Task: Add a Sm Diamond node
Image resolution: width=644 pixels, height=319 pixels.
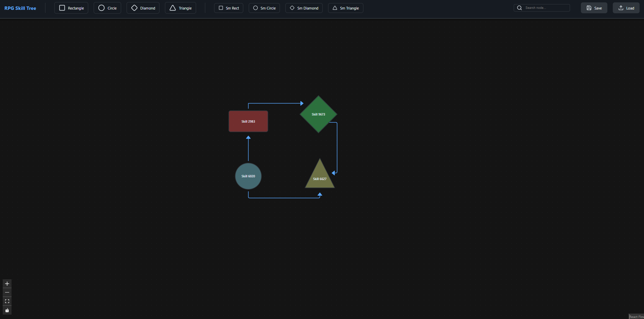Action: click(304, 8)
